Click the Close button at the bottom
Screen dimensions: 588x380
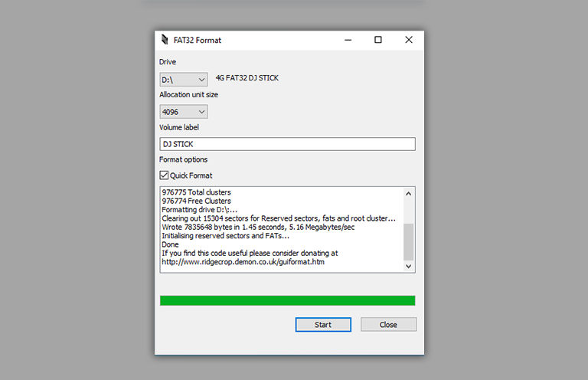coord(388,325)
